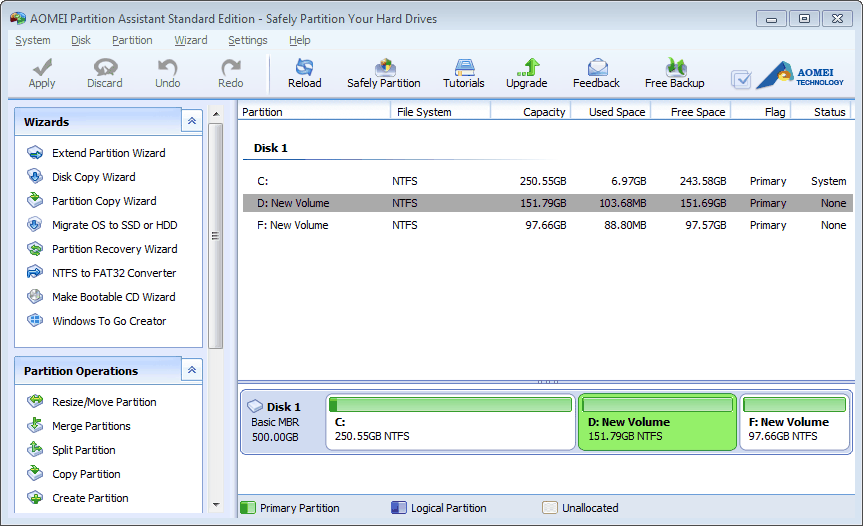Viewport: 863px width, 526px height.
Task: Sort by the Free Space column header
Action: tap(691, 112)
